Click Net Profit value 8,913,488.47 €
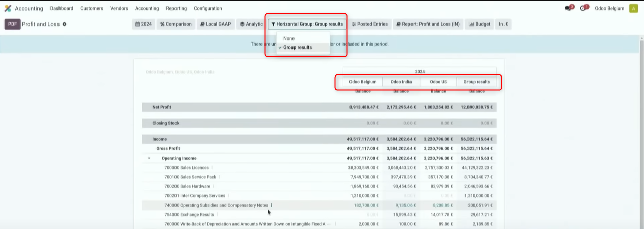This screenshot has width=644, height=229. [x=363, y=107]
